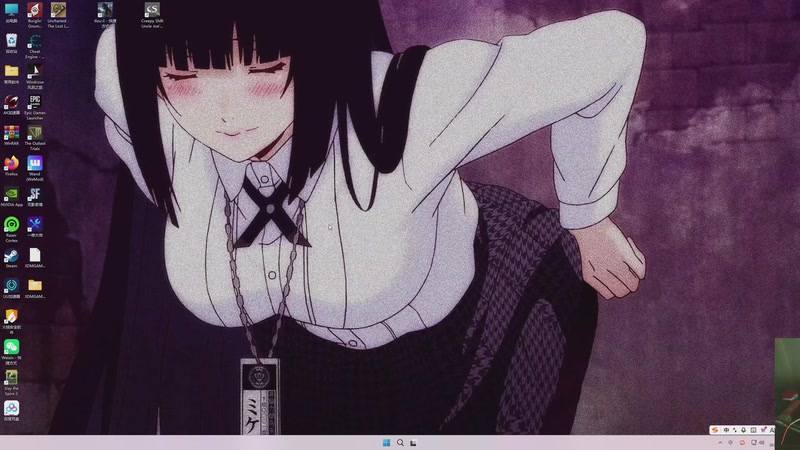Open network and volume quick settings
Image resolution: width=800 pixels, height=450 pixels.
[x=758, y=443]
